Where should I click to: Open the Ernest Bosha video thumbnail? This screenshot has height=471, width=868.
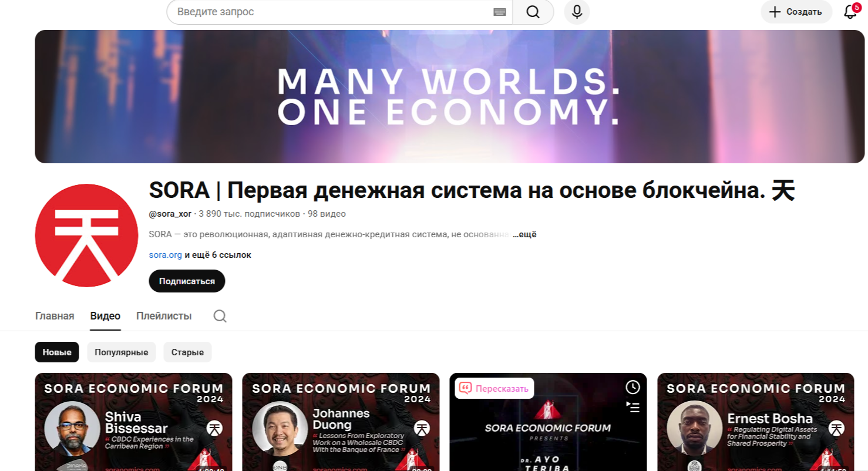pos(755,422)
